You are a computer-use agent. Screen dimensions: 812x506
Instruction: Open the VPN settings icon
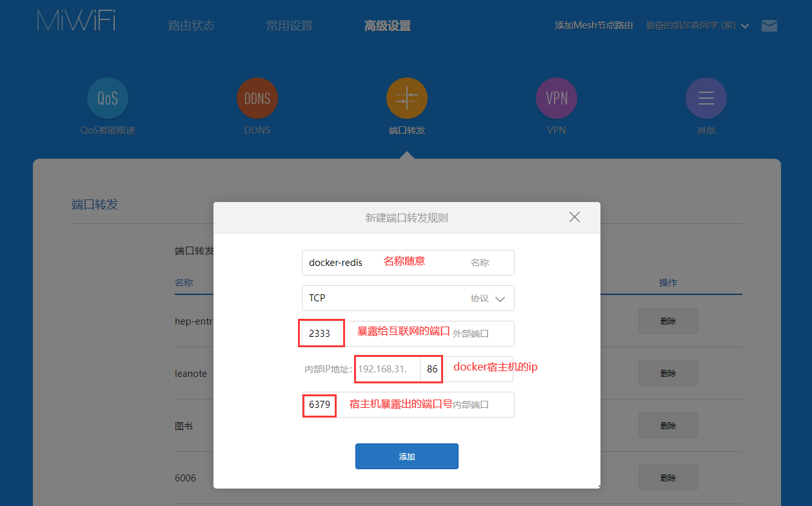pyautogui.click(x=557, y=99)
